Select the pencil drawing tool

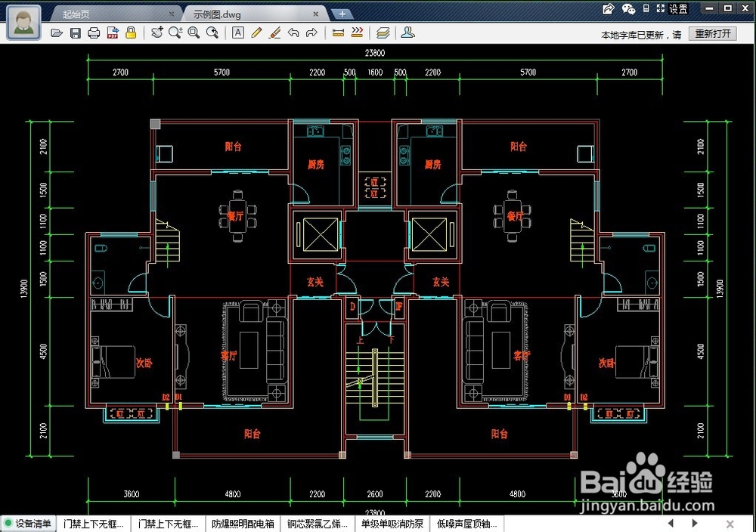pyautogui.click(x=256, y=32)
